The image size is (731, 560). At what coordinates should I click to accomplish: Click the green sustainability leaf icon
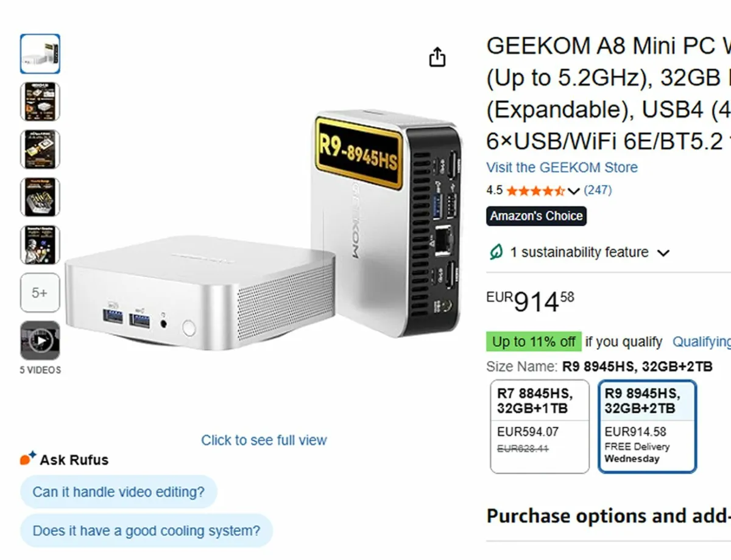pos(496,252)
